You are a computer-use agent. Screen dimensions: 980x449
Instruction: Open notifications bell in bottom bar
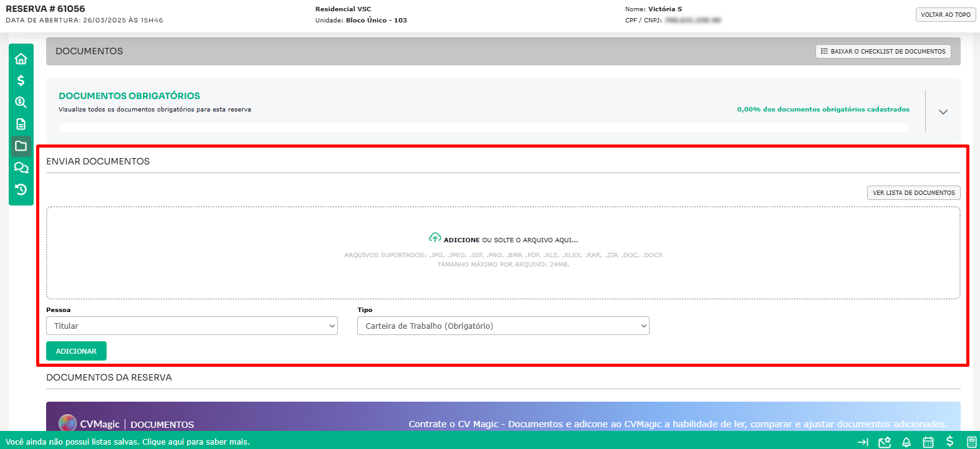pos(906,442)
